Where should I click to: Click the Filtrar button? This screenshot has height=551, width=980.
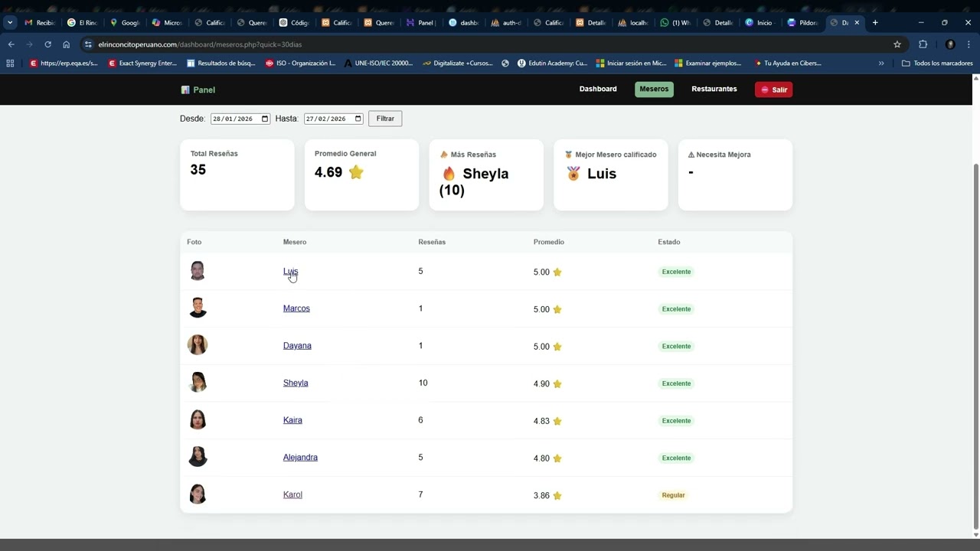tap(385, 119)
